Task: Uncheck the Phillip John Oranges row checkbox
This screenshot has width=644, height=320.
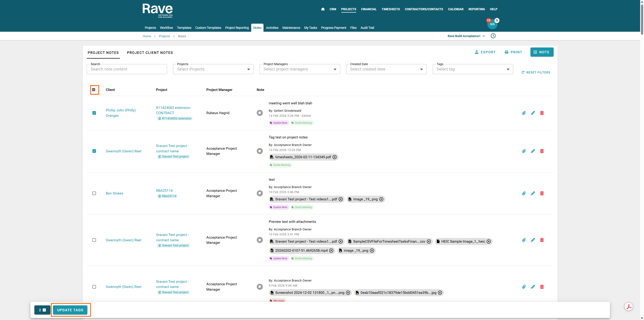Action: [94, 113]
